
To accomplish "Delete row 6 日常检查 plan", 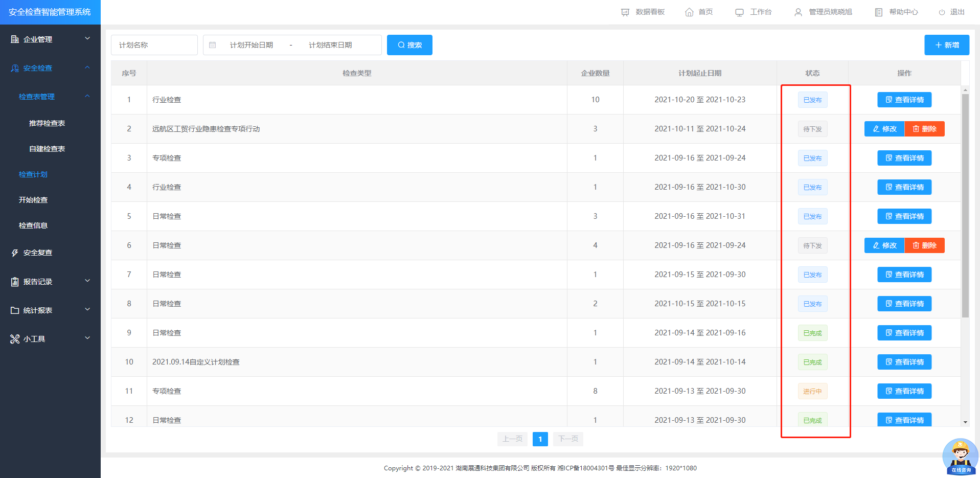I will click(x=924, y=245).
